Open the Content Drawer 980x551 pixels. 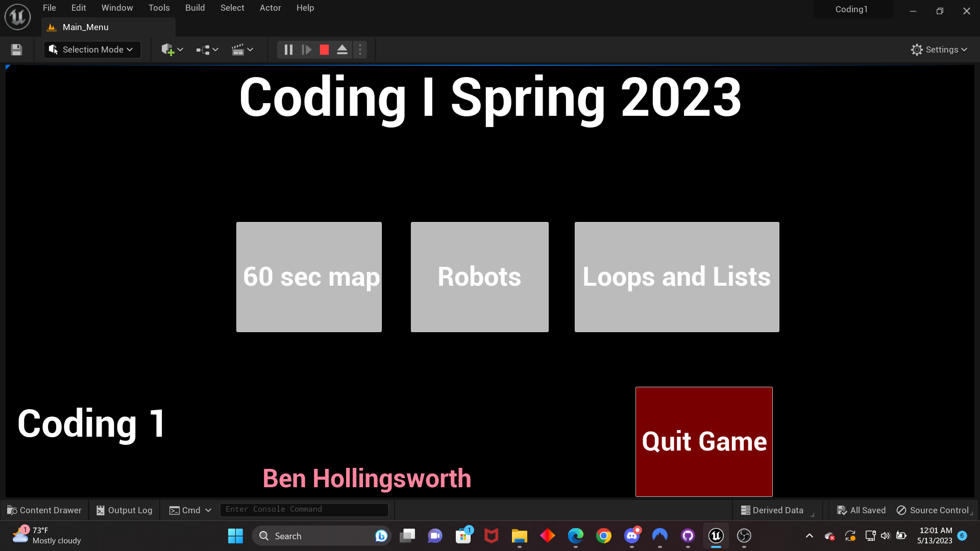(x=44, y=510)
